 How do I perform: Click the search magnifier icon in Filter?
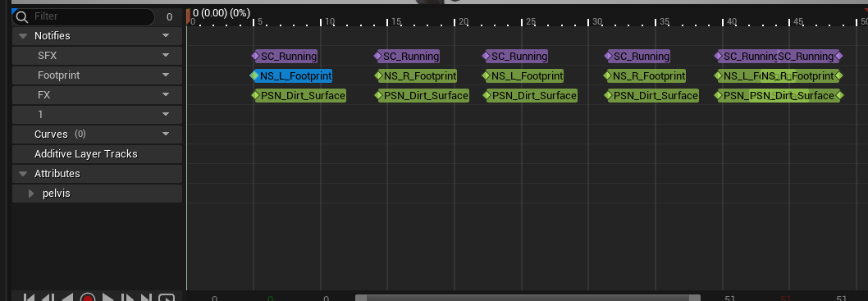pos(22,17)
